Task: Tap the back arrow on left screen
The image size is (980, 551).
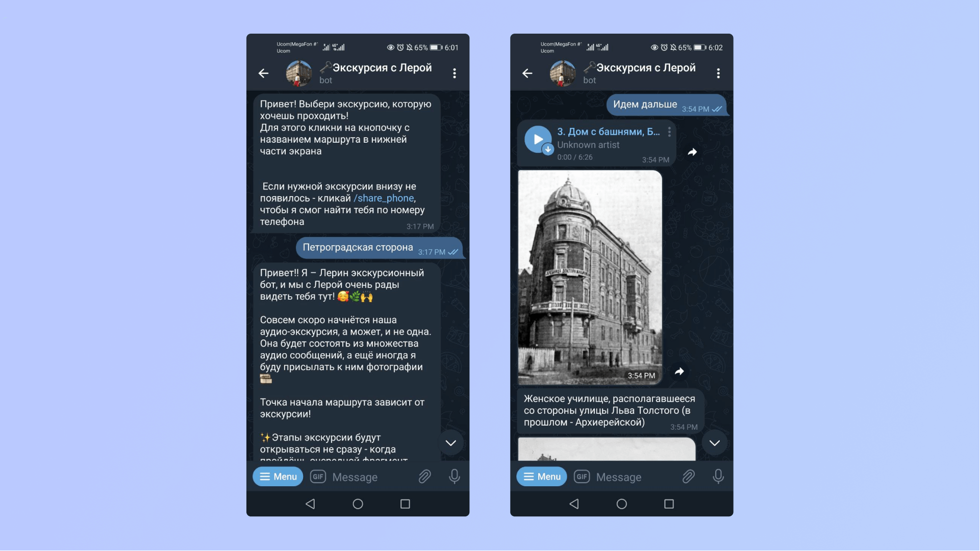Action: 263,73
